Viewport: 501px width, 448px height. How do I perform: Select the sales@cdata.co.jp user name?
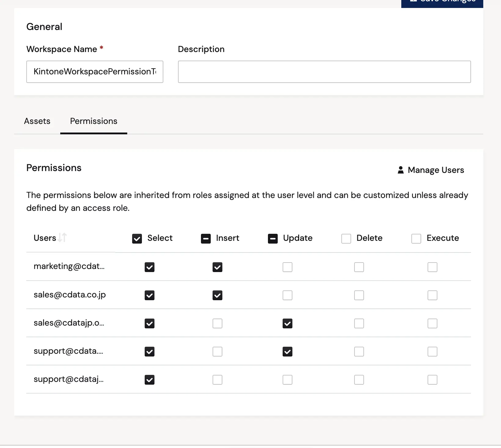pyautogui.click(x=70, y=294)
